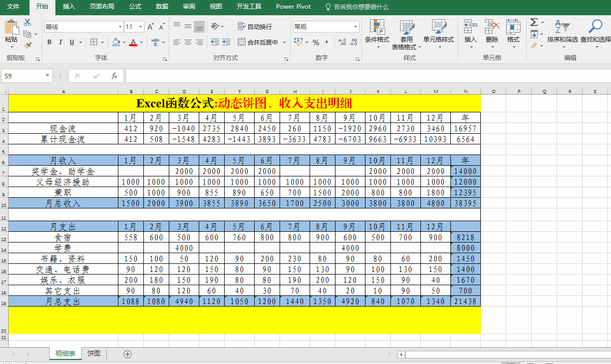Click the 排序和筛选 sort and filter icon

(562, 32)
